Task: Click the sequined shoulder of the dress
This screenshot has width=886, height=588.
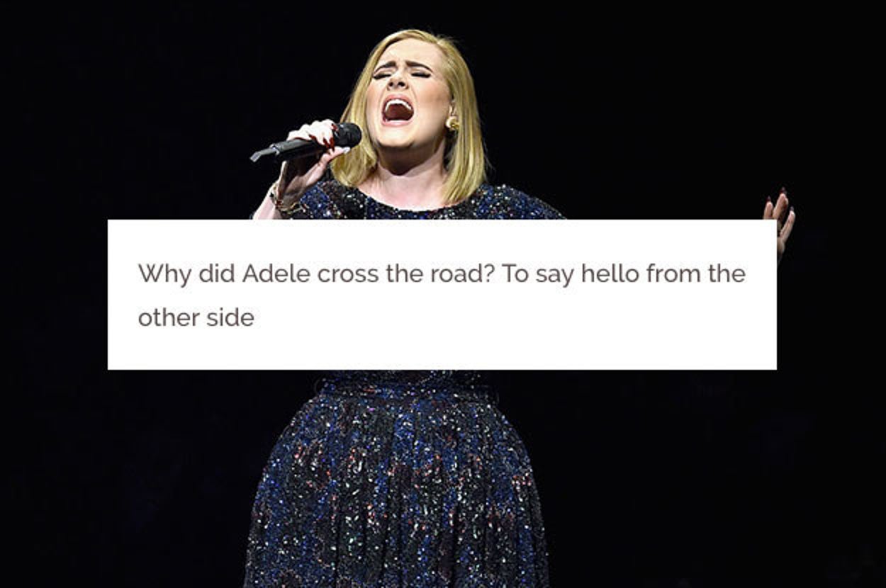Action: [525, 205]
